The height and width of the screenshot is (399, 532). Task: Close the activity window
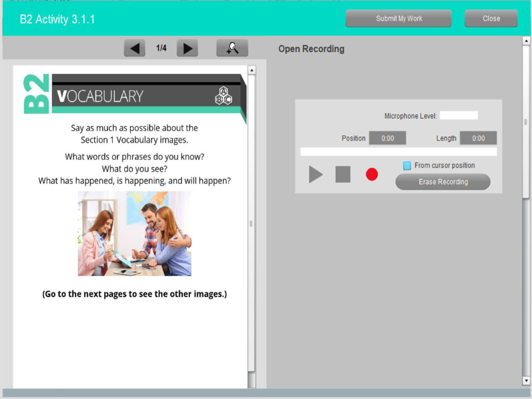pyautogui.click(x=491, y=19)
